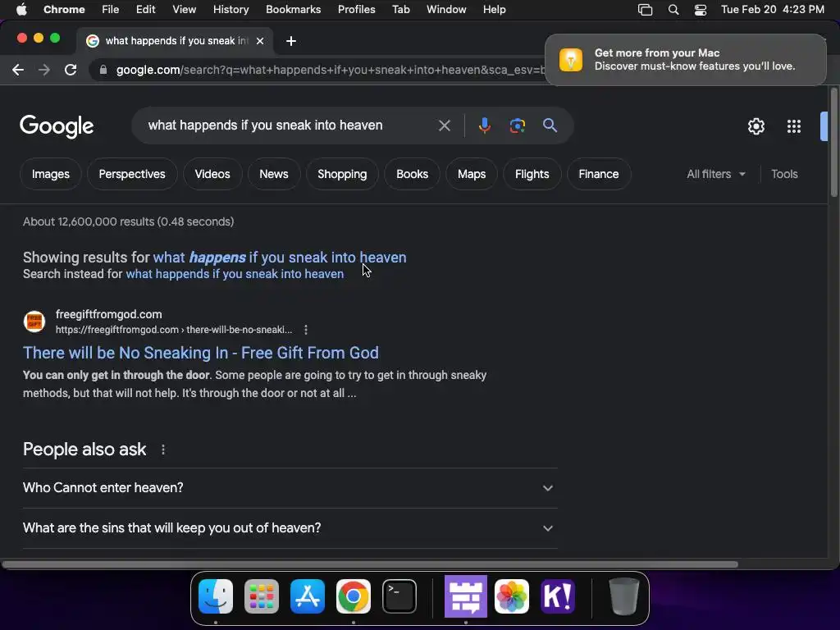The image size is (840, 630).
Task: Click the forward navigation arrow
Action: [44, 70]
